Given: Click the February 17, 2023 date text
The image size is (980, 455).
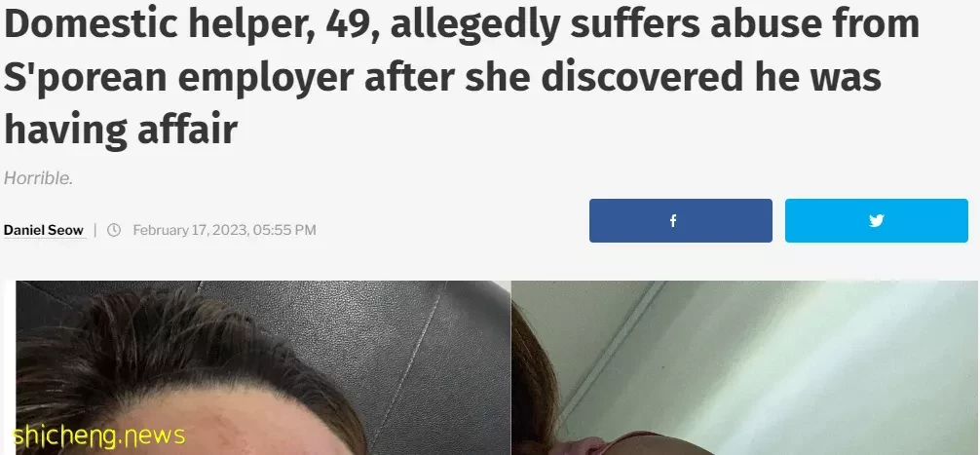Looking at the screenshot, I should (191, 230).
